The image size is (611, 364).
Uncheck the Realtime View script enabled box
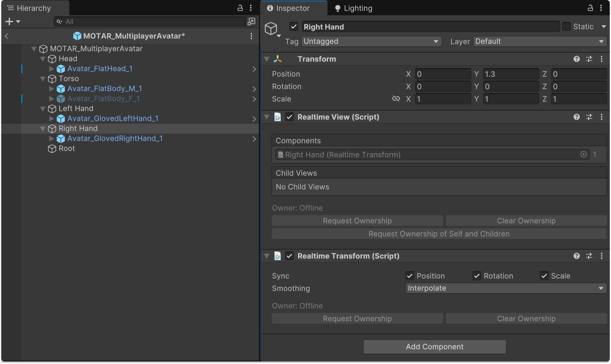pyautogui.click(x=289, y=117)
